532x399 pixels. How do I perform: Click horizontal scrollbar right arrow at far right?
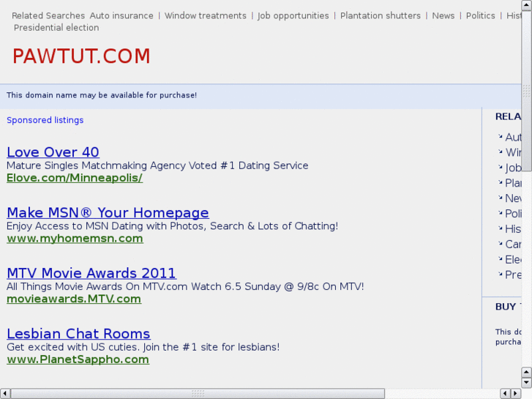516,394
